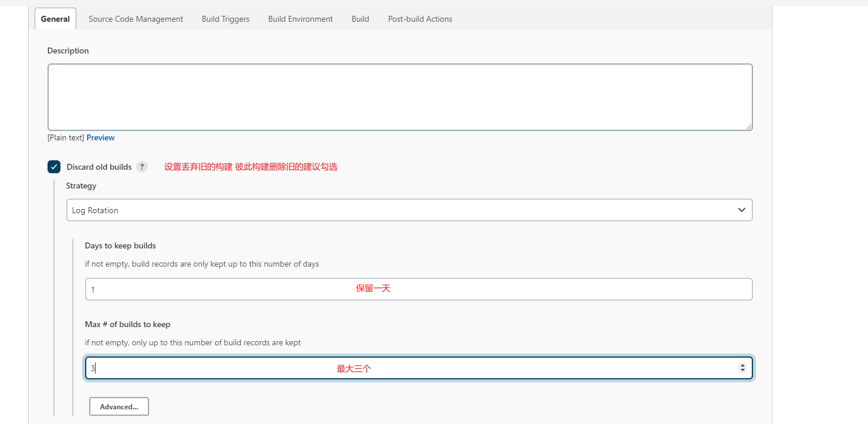868x424 pixels.
Task: Click the description box resize handle
Action: pyautogui.click(x=748, y=126)
